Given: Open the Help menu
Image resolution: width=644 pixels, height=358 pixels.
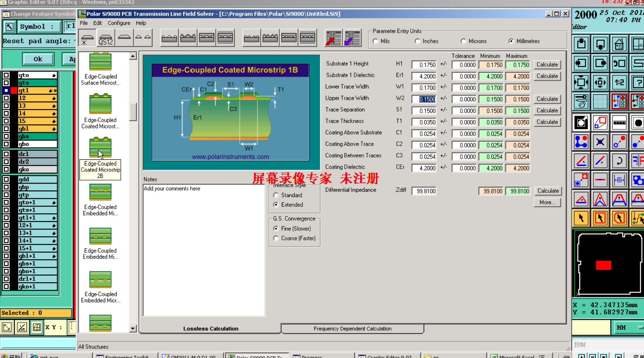Looking at the screenshot, I should tap(141, 23).
